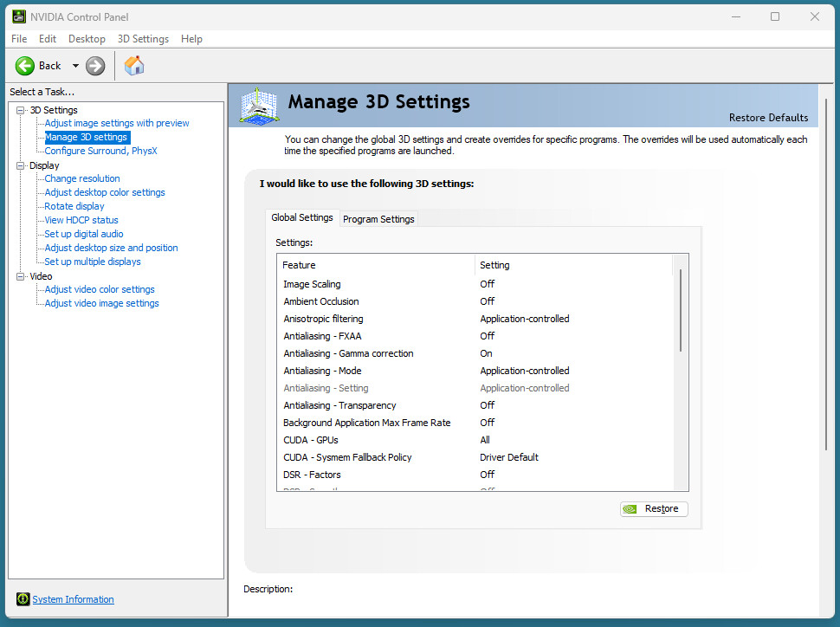The height and width of the screenshot is (627, 840).
Task: Select the Ambient Occlusion feature row
Action: (475, 301)
